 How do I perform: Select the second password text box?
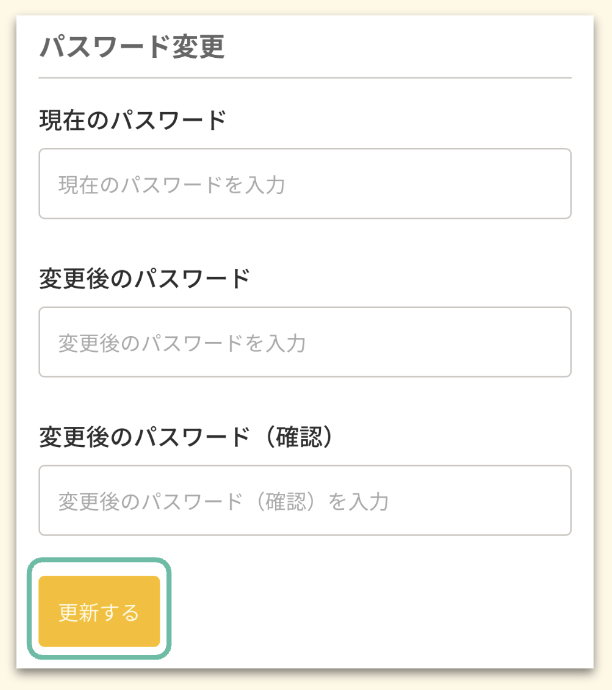click(x=305, y=342)
